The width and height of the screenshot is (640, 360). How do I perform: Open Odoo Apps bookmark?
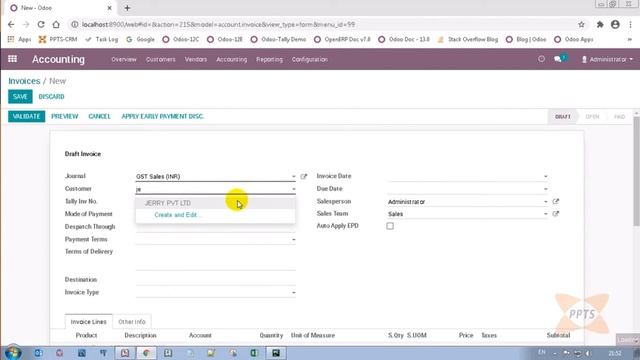point(573,40)
